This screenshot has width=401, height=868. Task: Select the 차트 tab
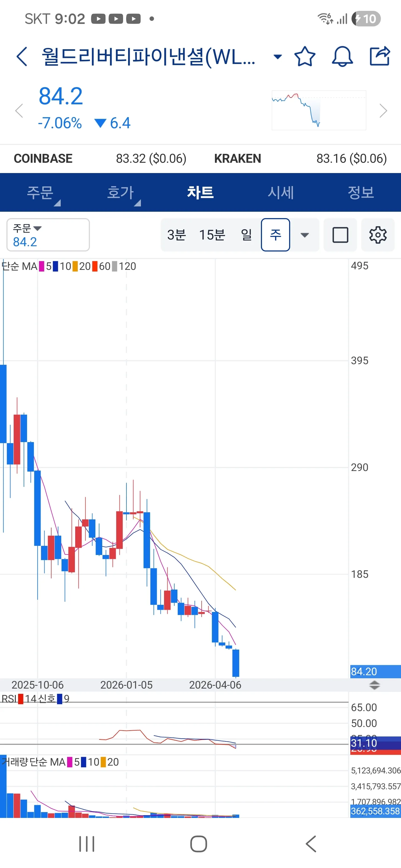200,193
